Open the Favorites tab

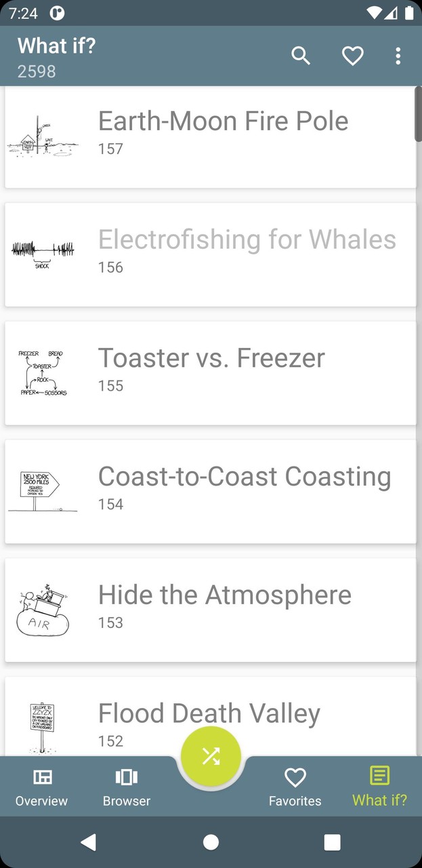[295, 787]
